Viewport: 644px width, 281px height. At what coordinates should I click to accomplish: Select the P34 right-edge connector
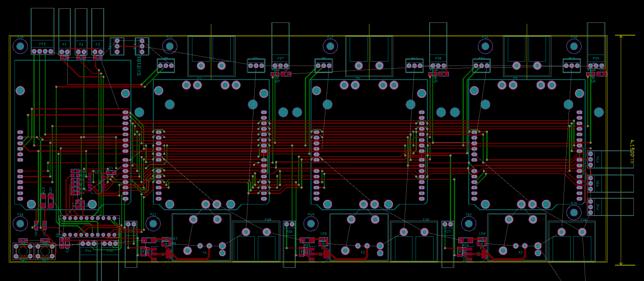coord(610,159)
